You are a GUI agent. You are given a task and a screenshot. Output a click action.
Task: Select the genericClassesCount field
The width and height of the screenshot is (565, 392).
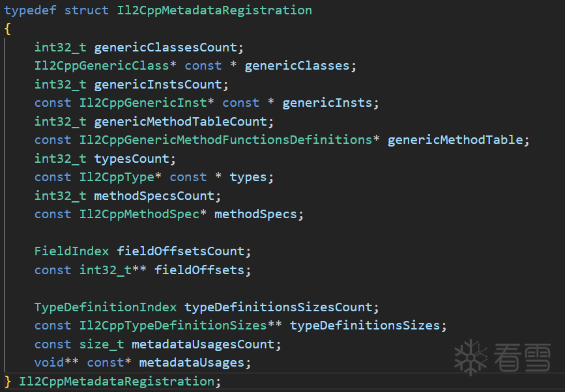(x=166, y=48)
